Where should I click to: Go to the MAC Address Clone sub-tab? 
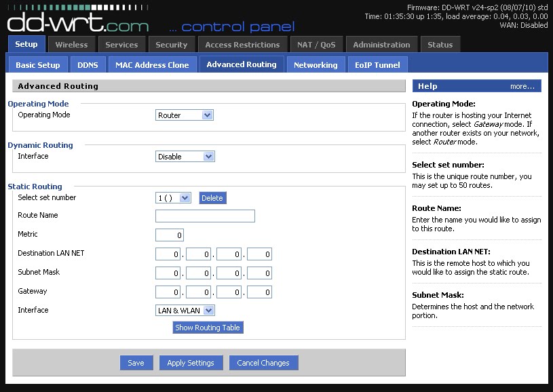point(153,65)
